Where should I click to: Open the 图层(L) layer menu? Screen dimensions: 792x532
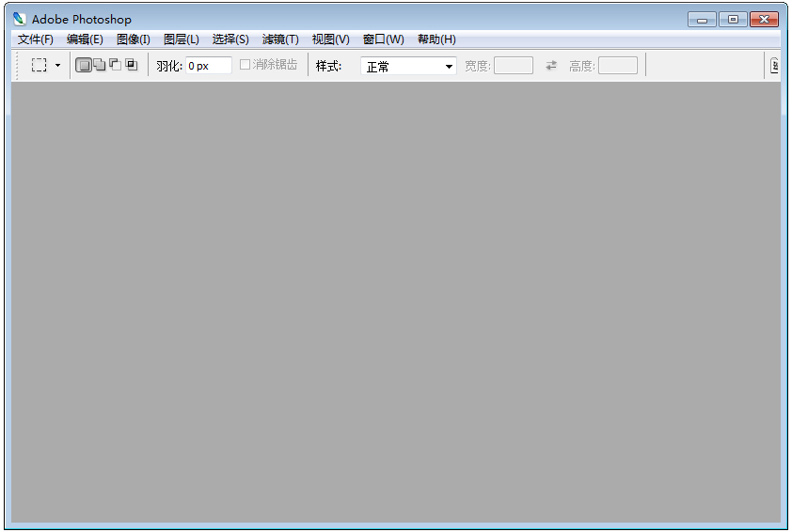click(x=182, y=39)
